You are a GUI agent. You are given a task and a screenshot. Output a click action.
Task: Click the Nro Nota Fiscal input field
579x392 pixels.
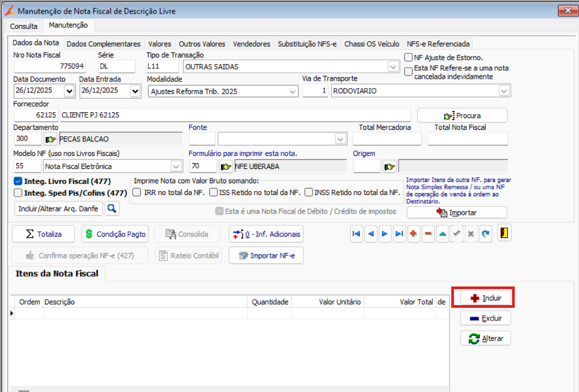pos(50,66)
